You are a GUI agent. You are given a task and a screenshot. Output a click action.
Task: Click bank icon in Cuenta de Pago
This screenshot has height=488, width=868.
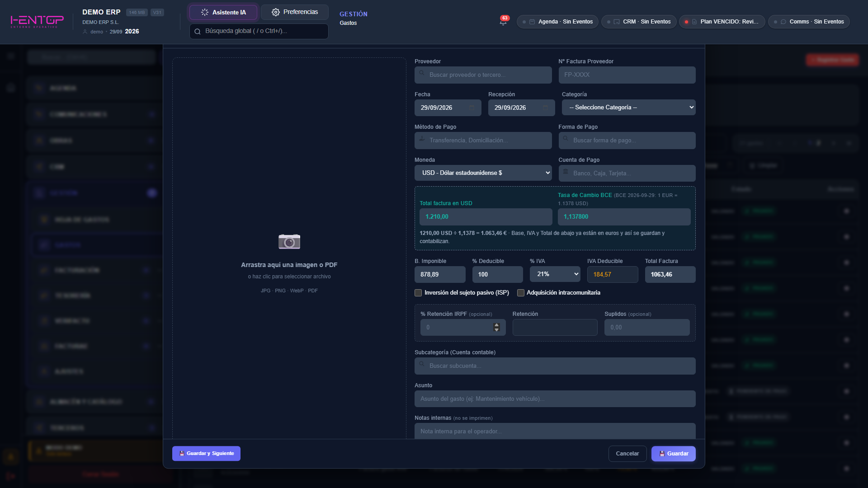tap(566, 171)
